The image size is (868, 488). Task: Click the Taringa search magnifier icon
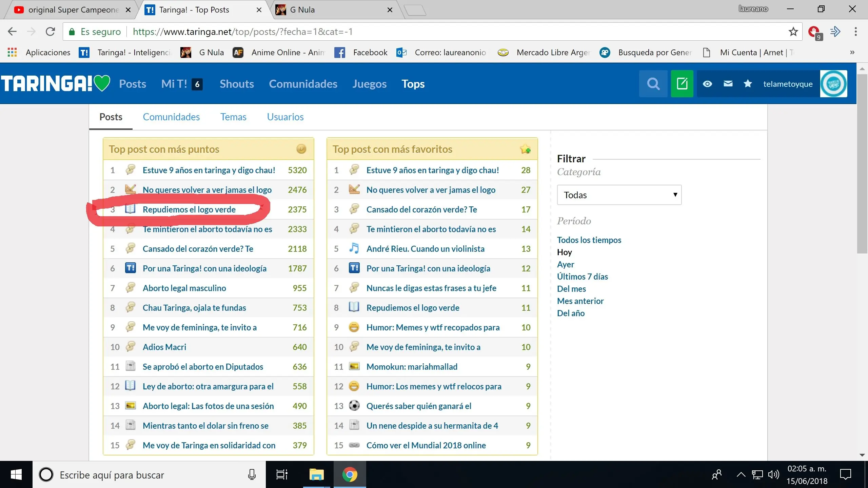coord(653,84)
